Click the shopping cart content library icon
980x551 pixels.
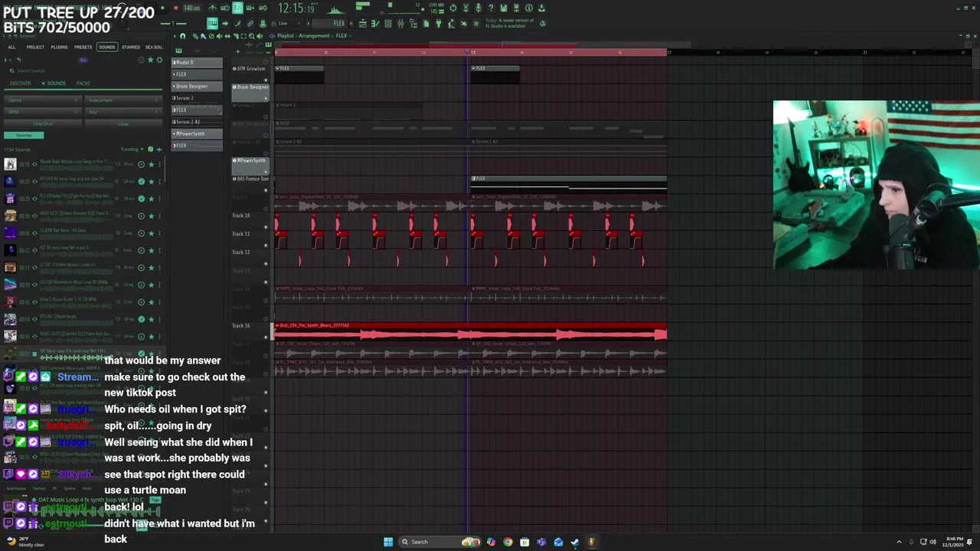click(x=476, y=24)
